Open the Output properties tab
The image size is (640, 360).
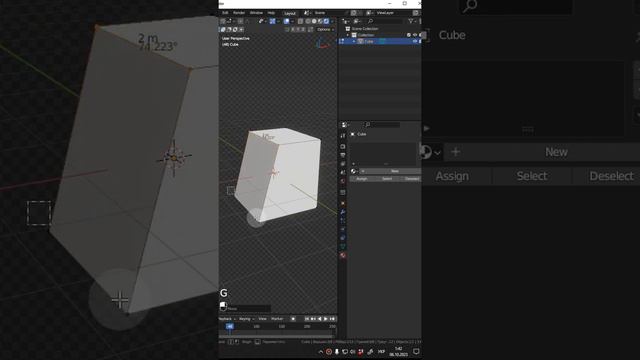click(343, 155)
